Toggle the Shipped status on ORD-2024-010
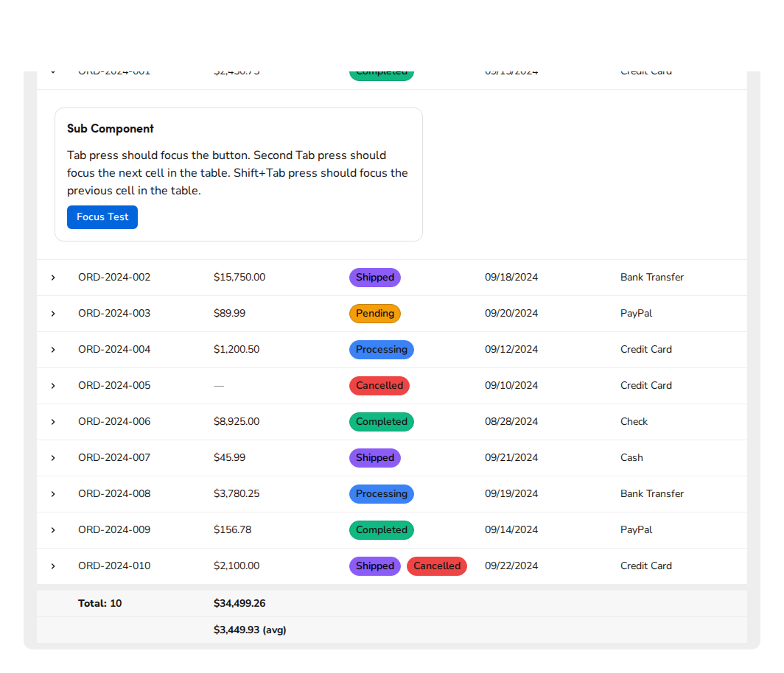 click(x=374, y=565)
